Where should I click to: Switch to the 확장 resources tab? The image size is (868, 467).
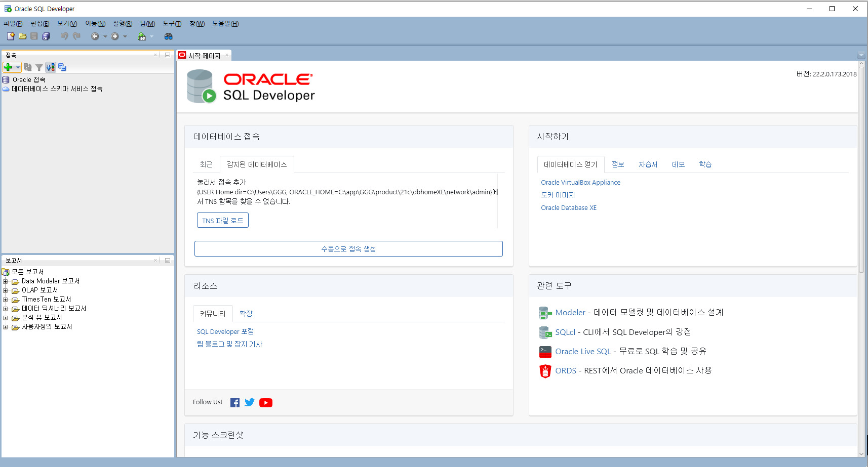tap(246, 314)
